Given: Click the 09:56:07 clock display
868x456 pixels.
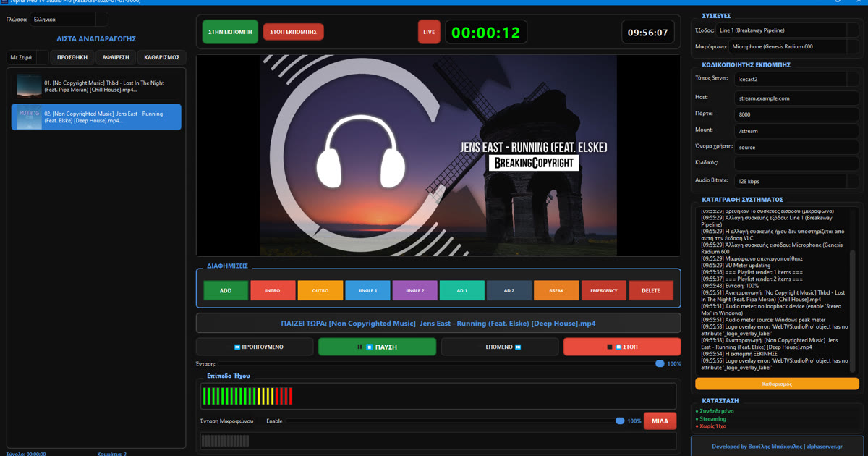Looking at the screenshot, I should [x=648, y=32].
